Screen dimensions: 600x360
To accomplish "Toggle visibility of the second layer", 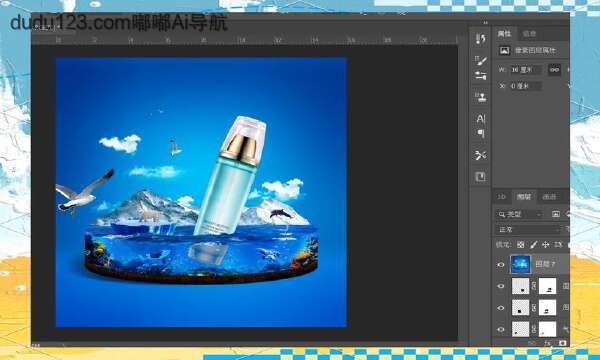I will coord(501,286).
